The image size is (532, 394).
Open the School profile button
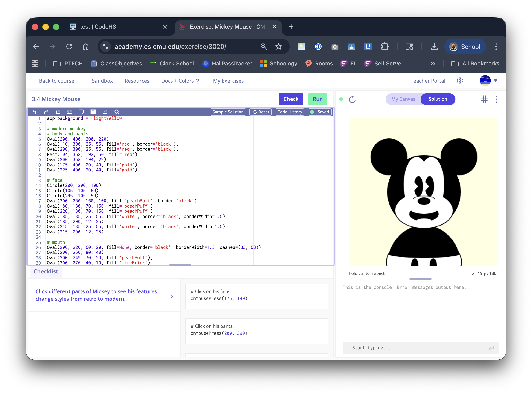[465, 47]
